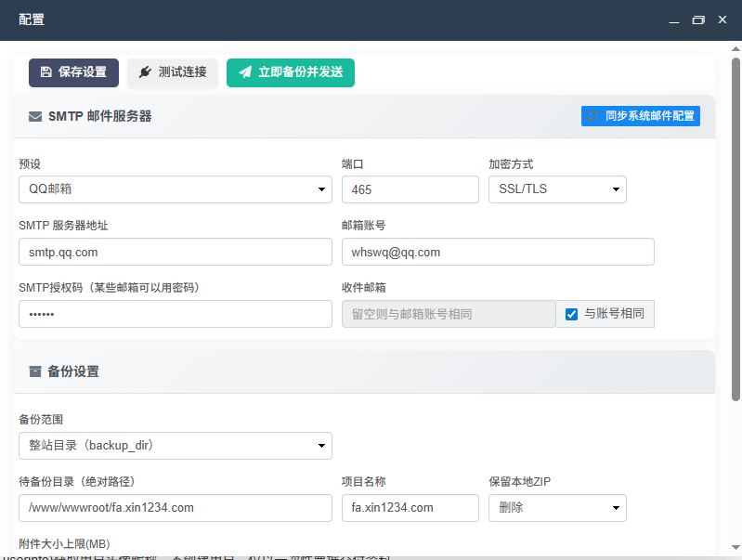Viewport: 742px width, 560px height.
Task: Open the 加密方式 SSL/TLS dropdown
Action: tap(557, 189)
